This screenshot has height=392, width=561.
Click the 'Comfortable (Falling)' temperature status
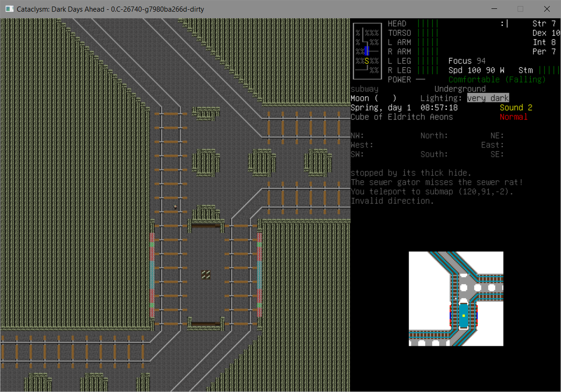tap(497, 79)
